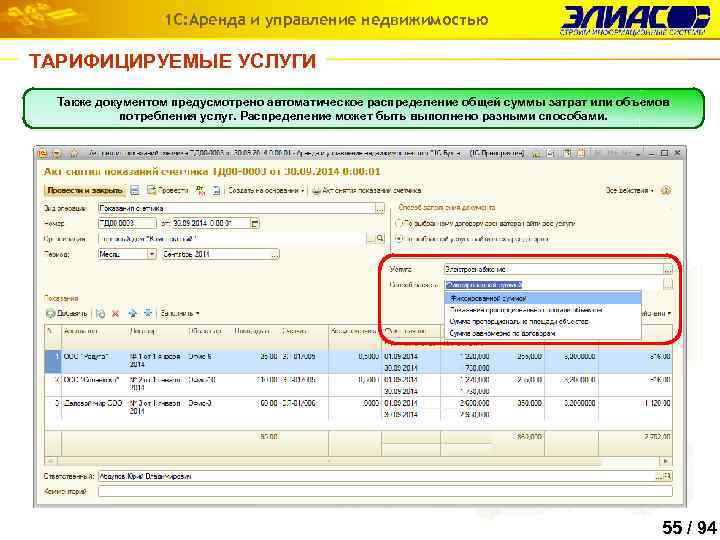Click the copy row icon in the table toolbar
The height and width of the screenshot is (540, 720).
[101, 313]
